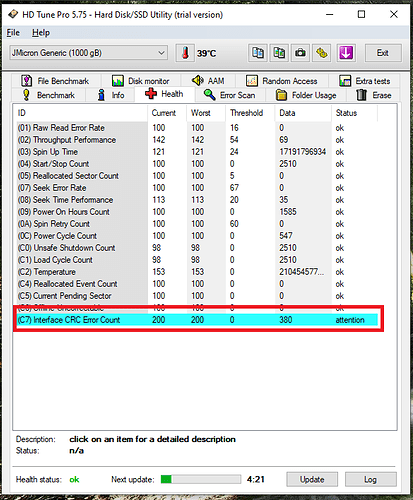This screenshot has height=500, width=413.
Task: Open the File menu
Action: point(13,33)
